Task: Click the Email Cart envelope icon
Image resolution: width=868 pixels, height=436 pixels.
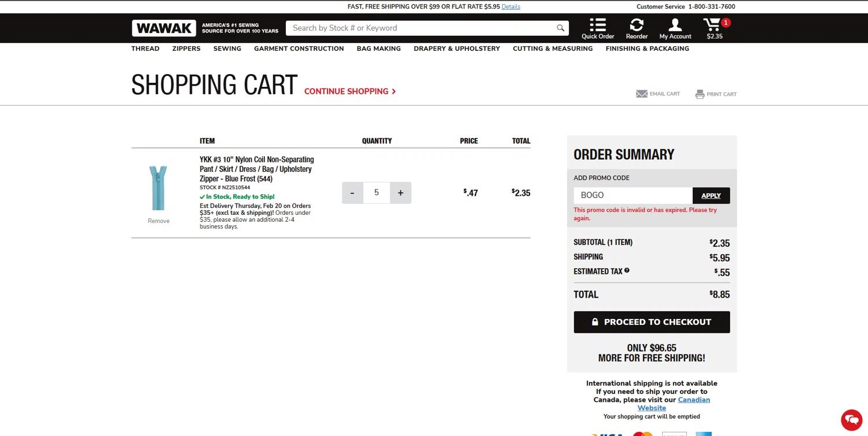Action: tap(642, 94)
